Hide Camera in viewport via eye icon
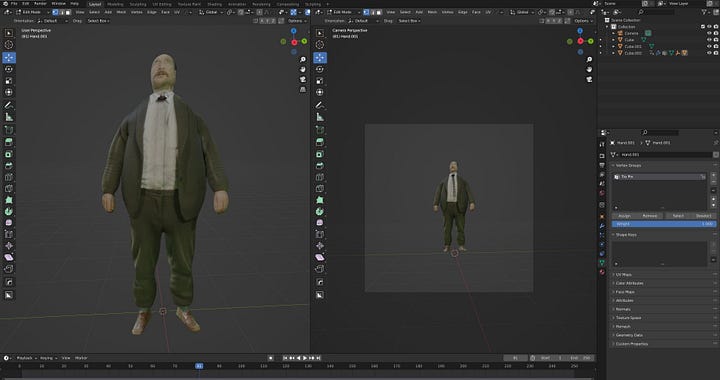The height and width of the screenshot is (380, 720). [x=709, y=33]
